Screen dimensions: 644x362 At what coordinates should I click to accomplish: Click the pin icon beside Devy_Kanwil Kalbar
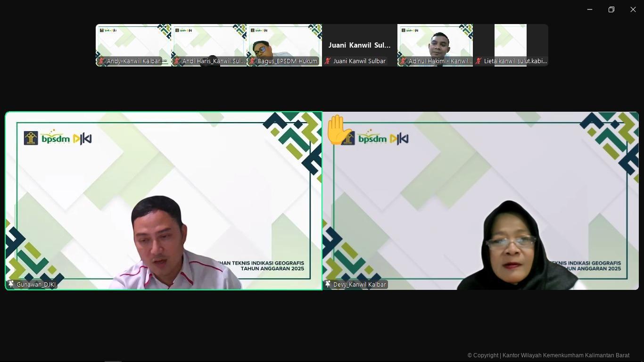[x=328, y=284]
